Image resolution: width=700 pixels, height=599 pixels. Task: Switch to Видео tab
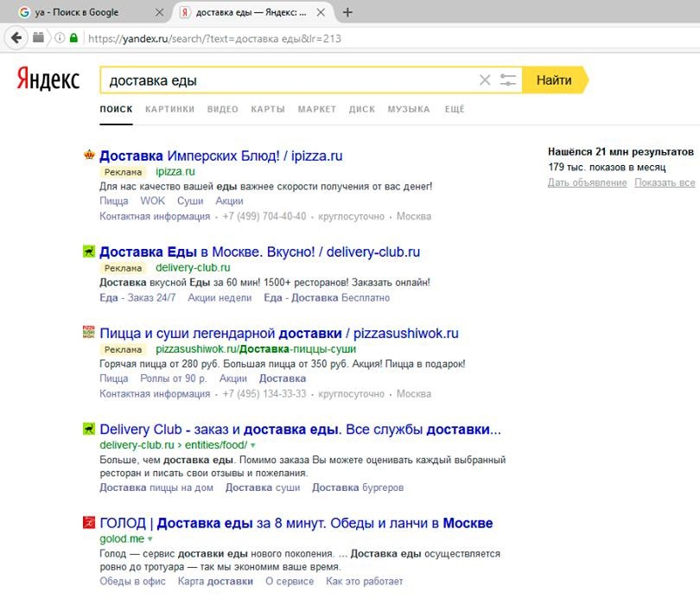click(223, 110)
